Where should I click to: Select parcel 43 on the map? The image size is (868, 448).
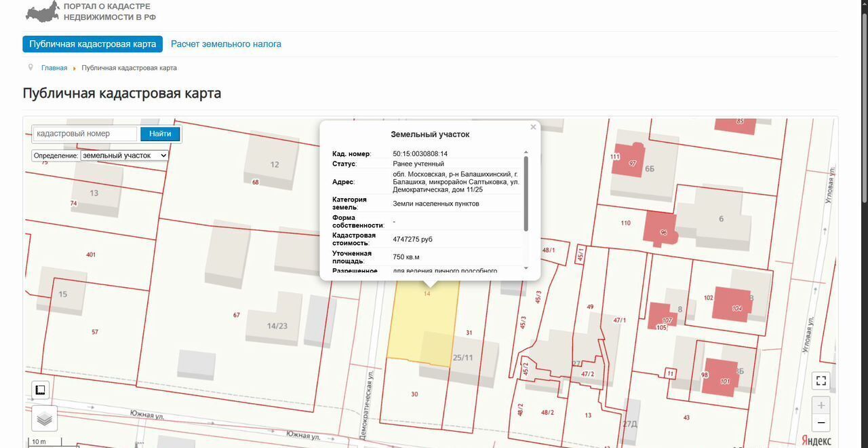point(686,417)
